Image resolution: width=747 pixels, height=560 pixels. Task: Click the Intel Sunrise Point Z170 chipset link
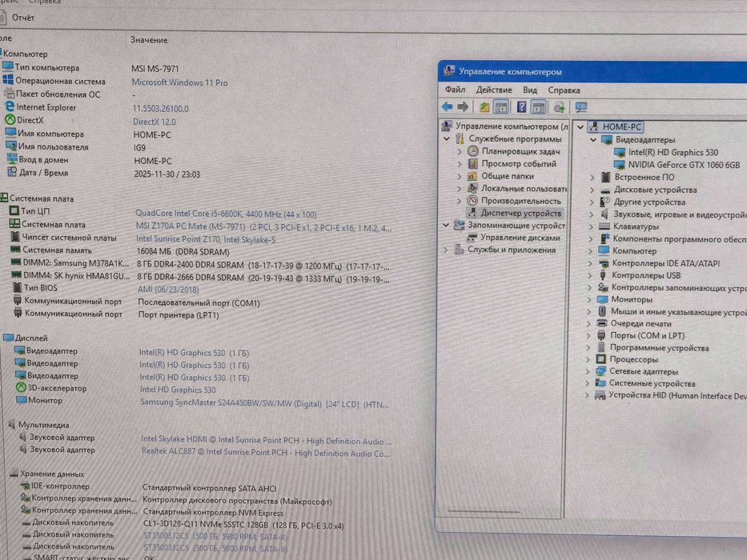(x=205, y=239)
